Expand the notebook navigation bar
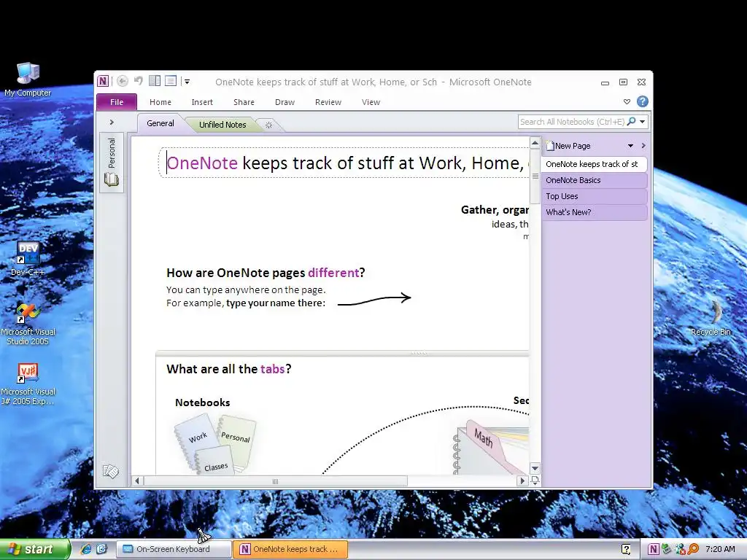Viewport: 747px width, 560px height. pyautogui.click(x=112, y=122)
